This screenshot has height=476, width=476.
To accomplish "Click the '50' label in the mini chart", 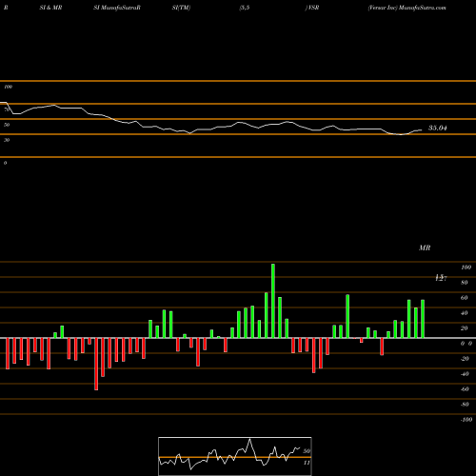I will click(x=307, y=451).
